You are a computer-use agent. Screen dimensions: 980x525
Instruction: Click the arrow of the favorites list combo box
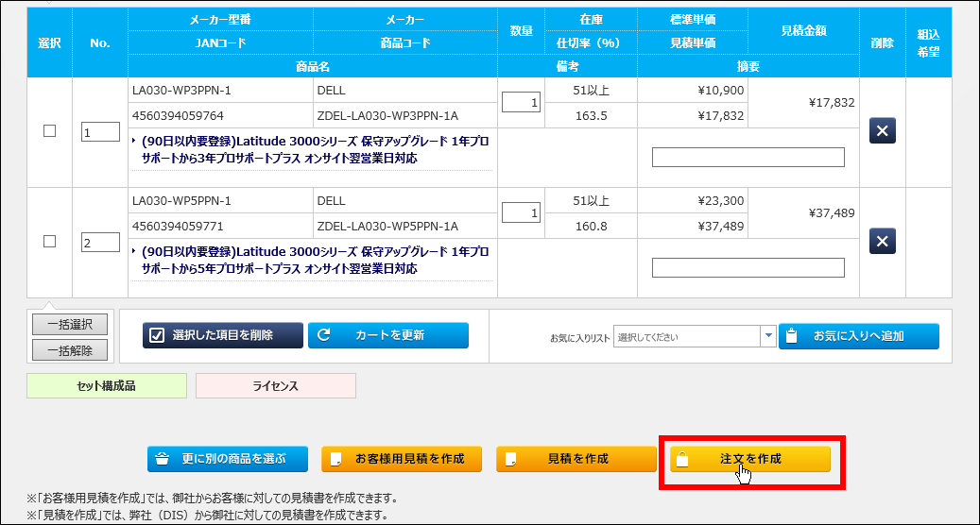tap(768, 336)
